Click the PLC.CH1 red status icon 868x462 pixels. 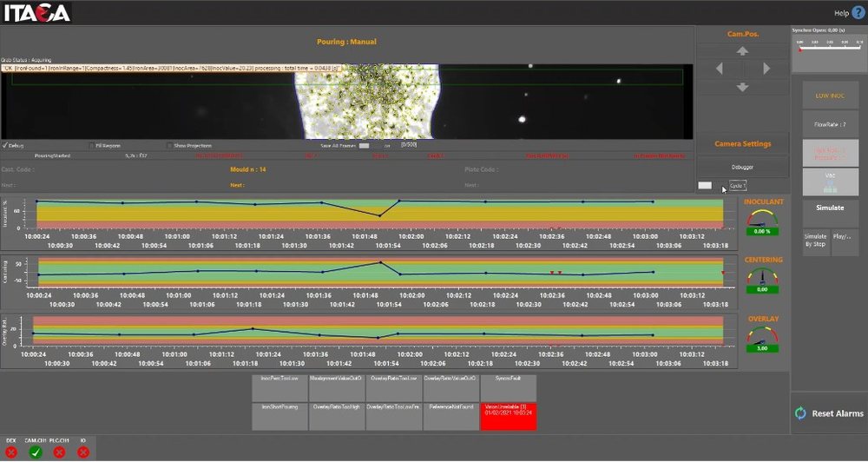59,452
